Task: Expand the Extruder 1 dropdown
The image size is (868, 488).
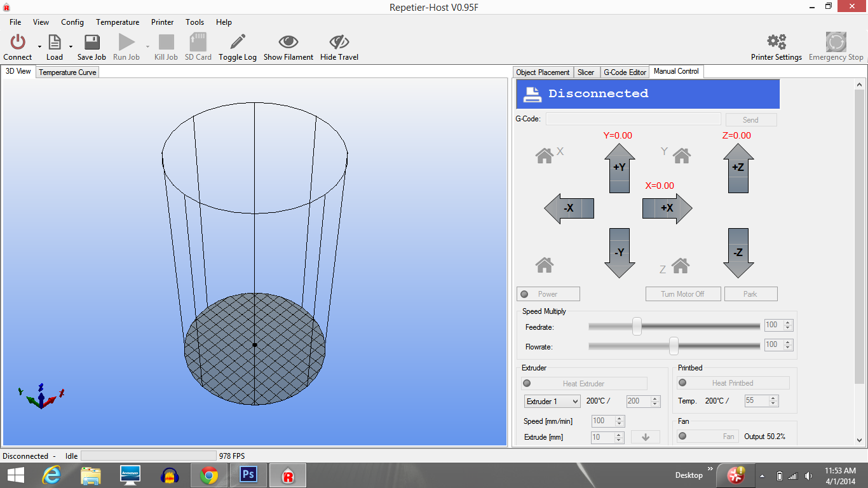Action: point(552,402)
